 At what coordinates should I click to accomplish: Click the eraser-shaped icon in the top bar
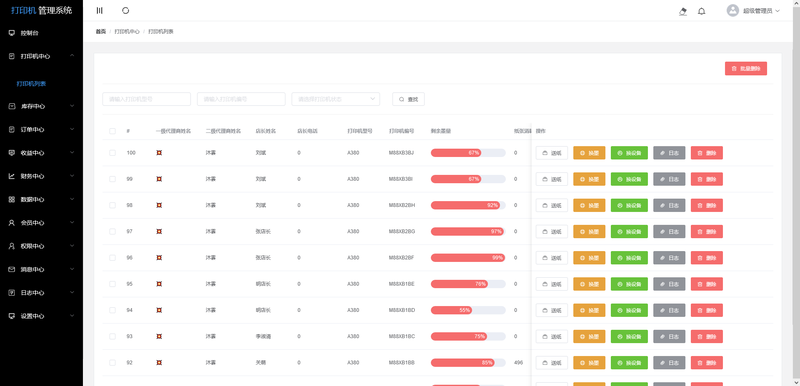tap(683, 11)
